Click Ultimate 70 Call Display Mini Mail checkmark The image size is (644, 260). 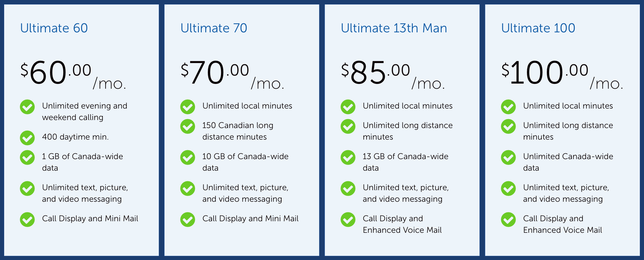[x=188, y=220]
